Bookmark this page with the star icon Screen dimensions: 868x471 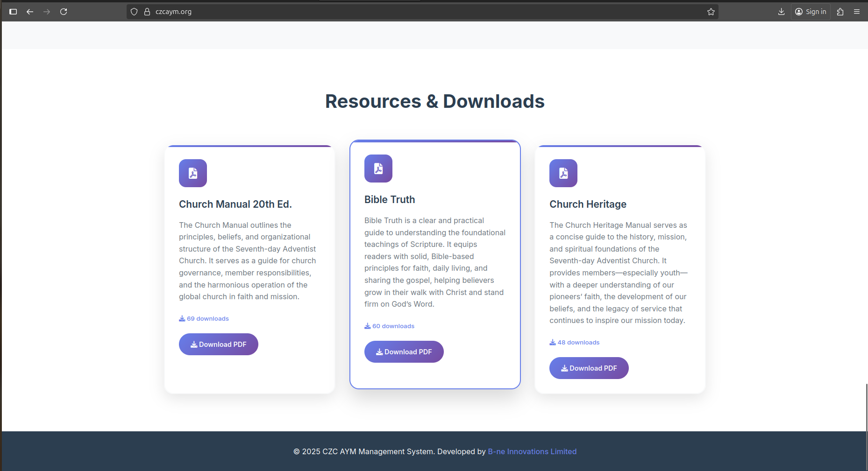coord(711,12)
